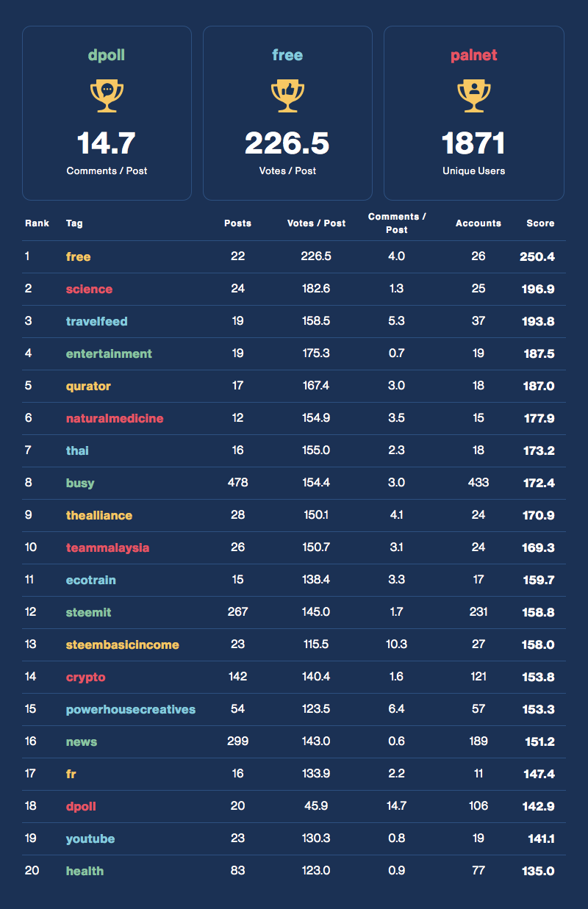588x909 pixels.
Task: Open the dpoll tag in row 18
Action: [81, 806]
